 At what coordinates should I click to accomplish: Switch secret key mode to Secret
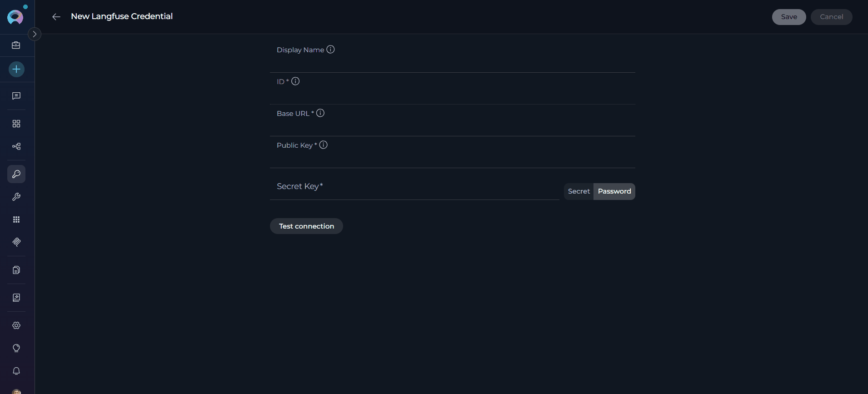[x=579, y=191]
